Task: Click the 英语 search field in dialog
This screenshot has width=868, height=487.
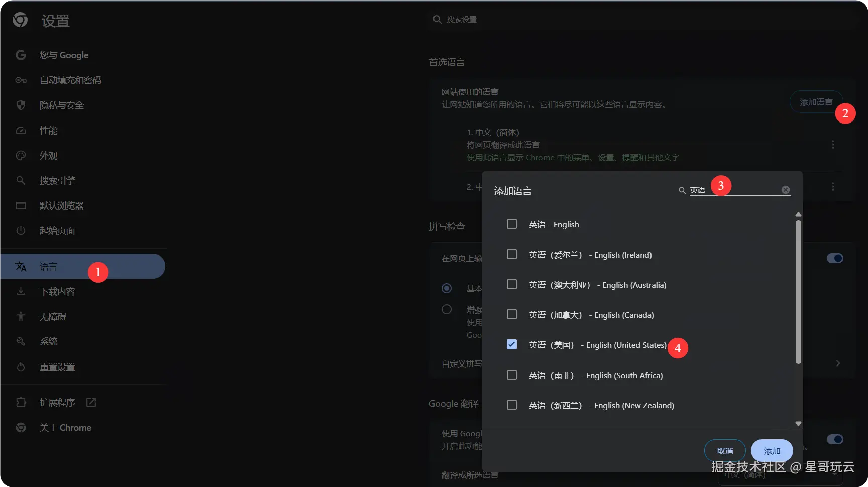Action: point(734,190)
